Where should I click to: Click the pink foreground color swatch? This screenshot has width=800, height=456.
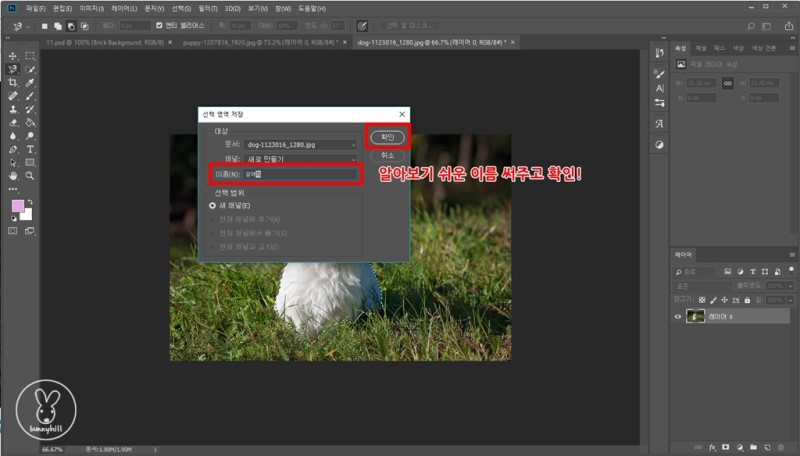17,205
